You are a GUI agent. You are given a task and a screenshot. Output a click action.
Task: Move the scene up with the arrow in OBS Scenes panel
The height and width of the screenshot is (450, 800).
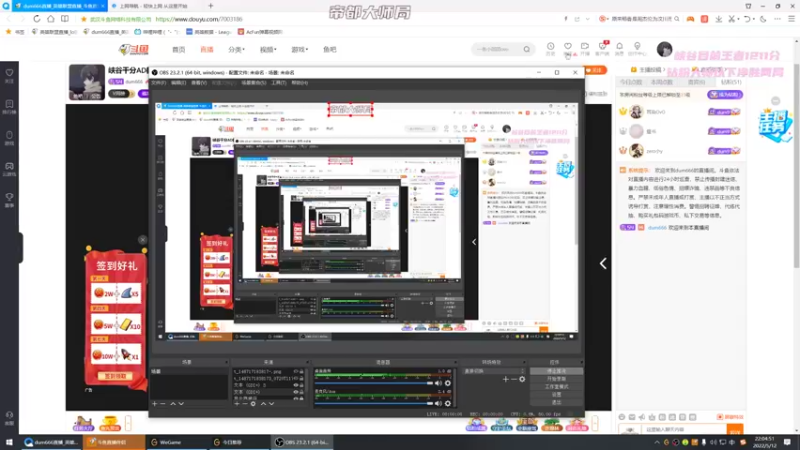173,404
